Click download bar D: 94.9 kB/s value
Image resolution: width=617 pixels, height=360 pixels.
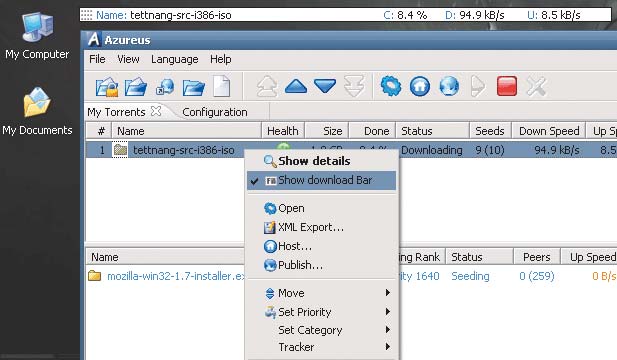[475, 15]
